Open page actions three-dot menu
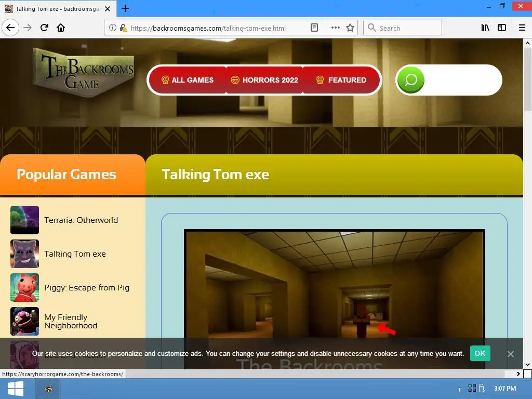532x399 pixels. [335, 28]
